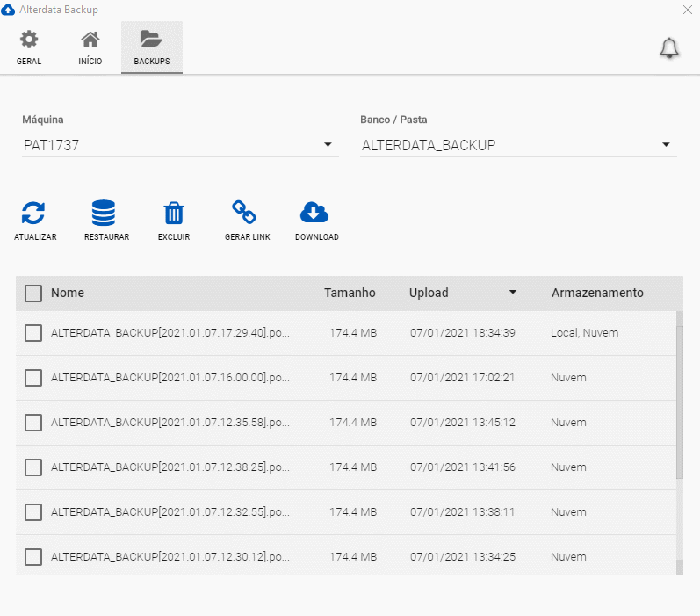700x616 pixels.
Task: Tick the backup uploaded at 13:41:56
Action: (33, 467)
